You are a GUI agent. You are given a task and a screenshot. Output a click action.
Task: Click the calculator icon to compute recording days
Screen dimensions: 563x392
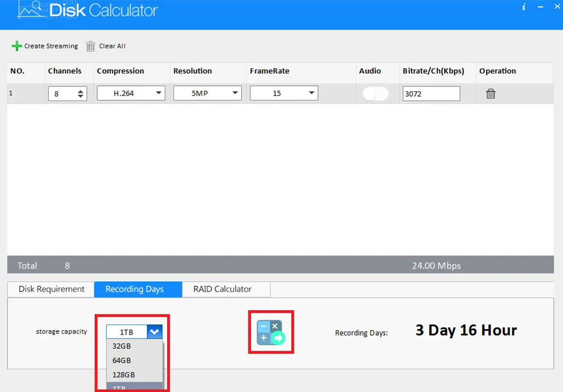[271, 332]
